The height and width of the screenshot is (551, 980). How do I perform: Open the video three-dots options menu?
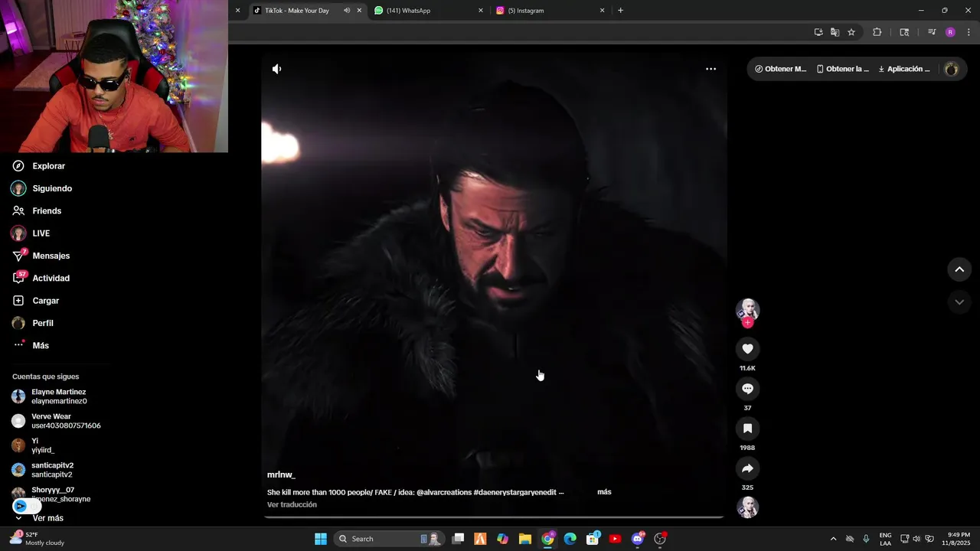(x=710, y=69)
